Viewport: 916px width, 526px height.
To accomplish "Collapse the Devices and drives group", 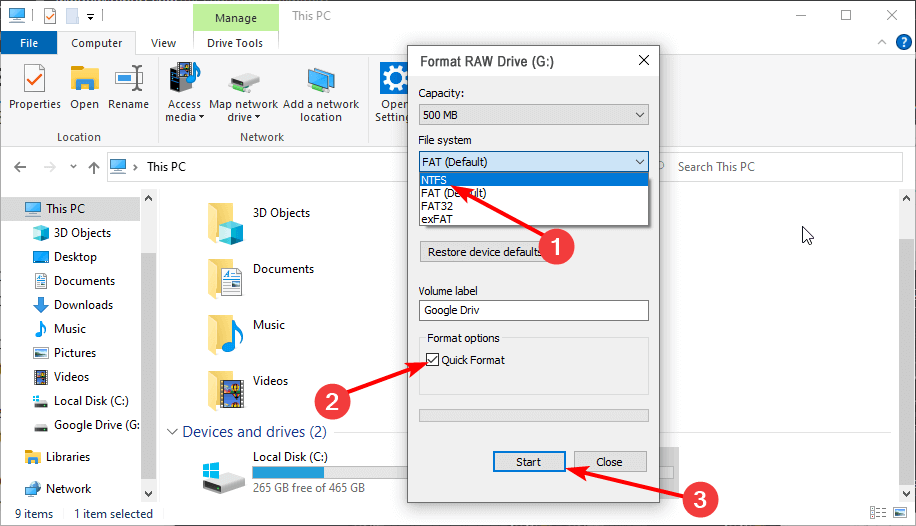I will (x=172, y=432).
